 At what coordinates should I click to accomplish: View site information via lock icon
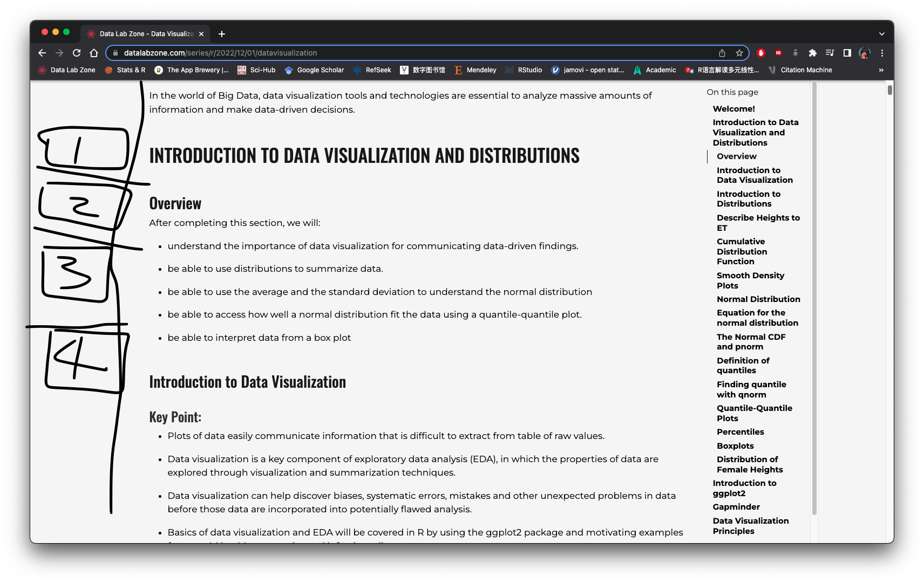tap(115, 53)
